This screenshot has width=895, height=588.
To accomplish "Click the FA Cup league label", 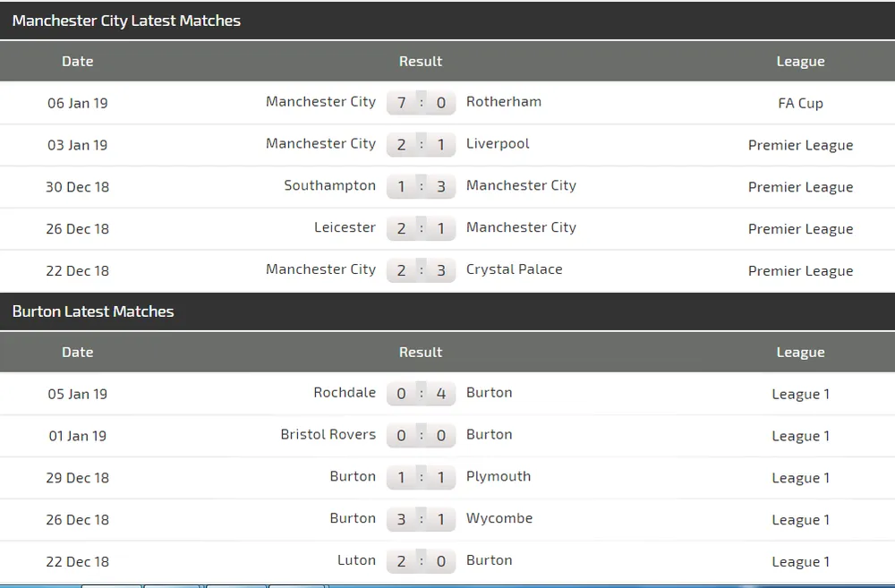I will [x=800, y=103].
